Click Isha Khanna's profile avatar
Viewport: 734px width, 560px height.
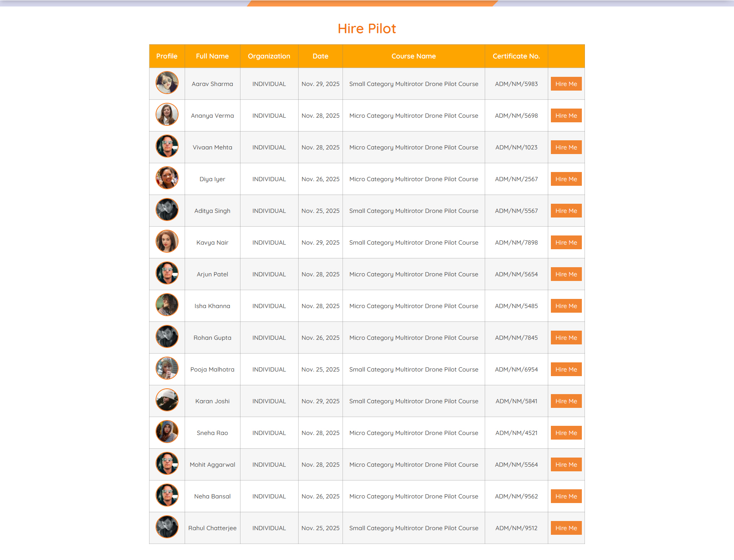coord(167,305)
